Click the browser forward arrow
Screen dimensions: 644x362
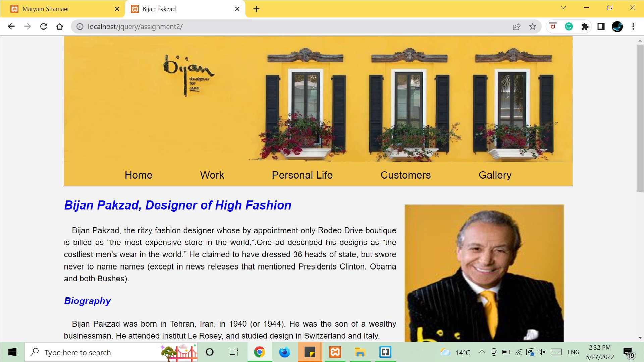(x=28, y=26)
